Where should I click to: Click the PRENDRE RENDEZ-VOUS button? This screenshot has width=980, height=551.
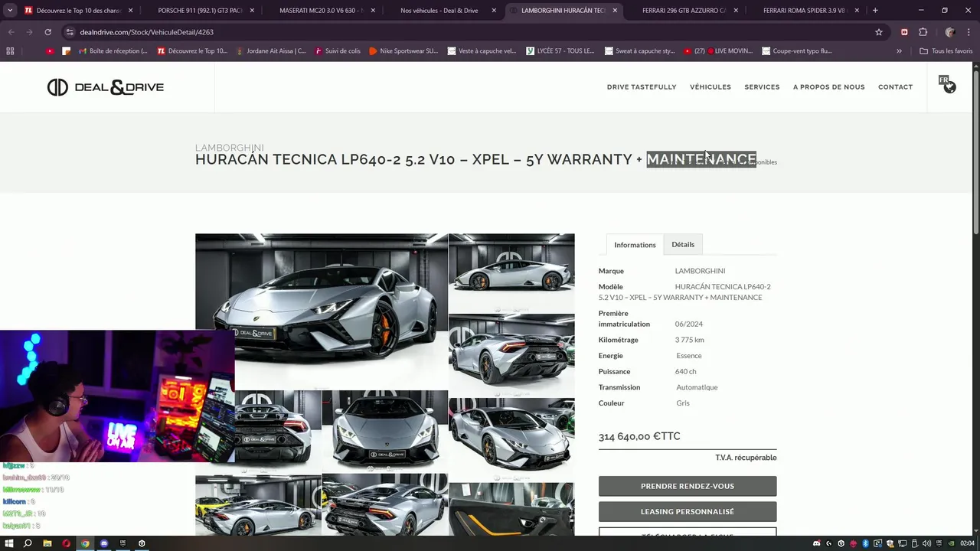pos(688,486)
